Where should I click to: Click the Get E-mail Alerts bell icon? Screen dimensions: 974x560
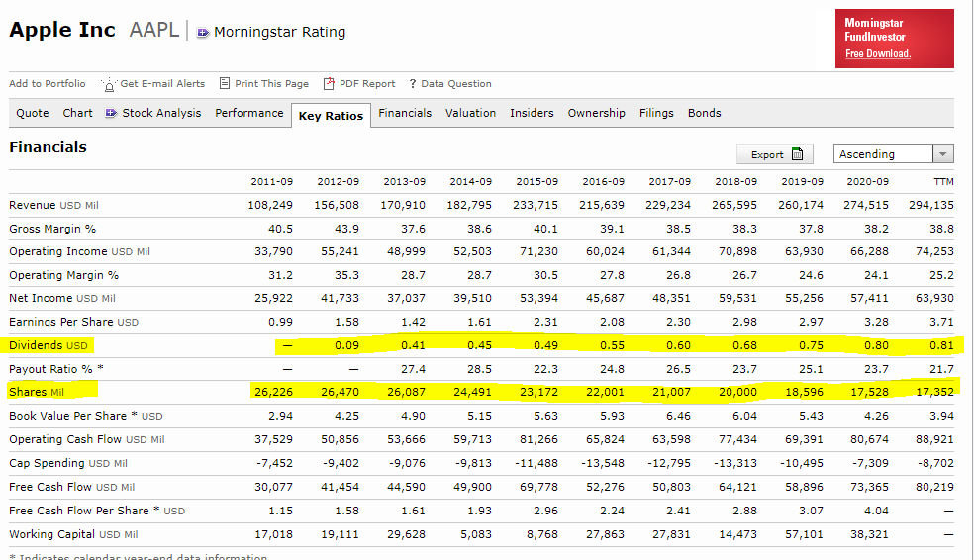[x=109, y=84]
